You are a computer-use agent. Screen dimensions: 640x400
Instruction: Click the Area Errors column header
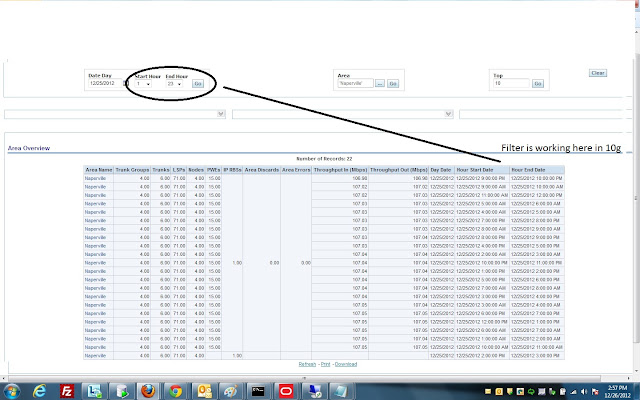pos(296,170)
